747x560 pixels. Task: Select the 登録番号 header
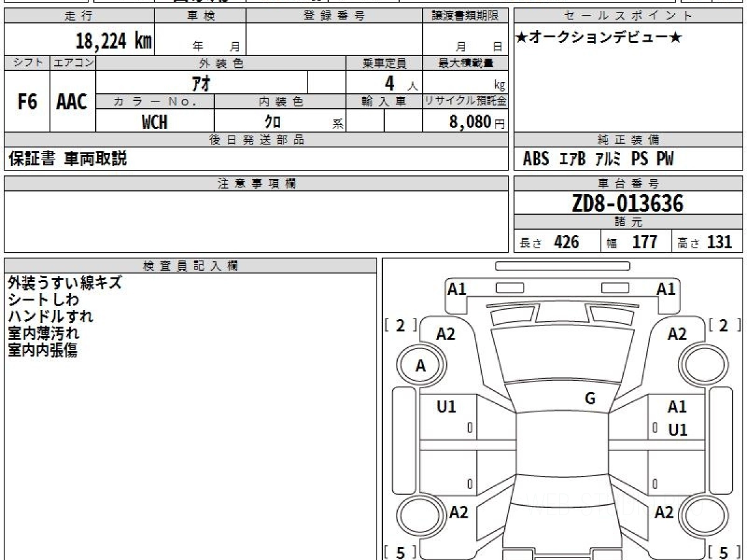334,16
